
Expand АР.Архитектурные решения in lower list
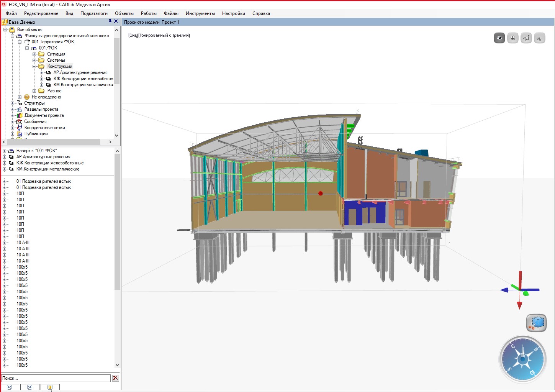pos(5,157)
